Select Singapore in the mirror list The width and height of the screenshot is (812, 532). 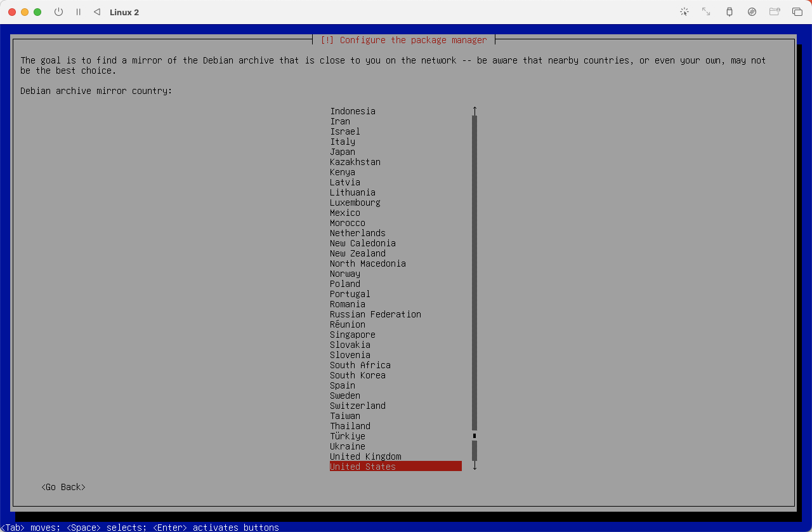click(x=353, y=335)
